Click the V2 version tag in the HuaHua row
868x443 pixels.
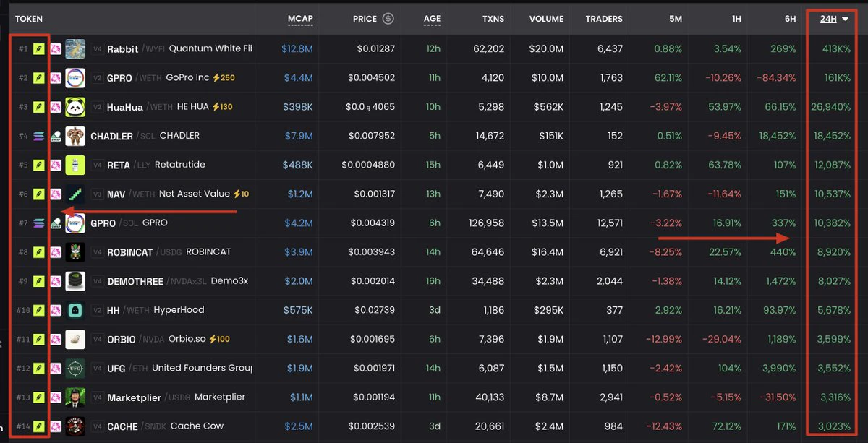point(98,107)
